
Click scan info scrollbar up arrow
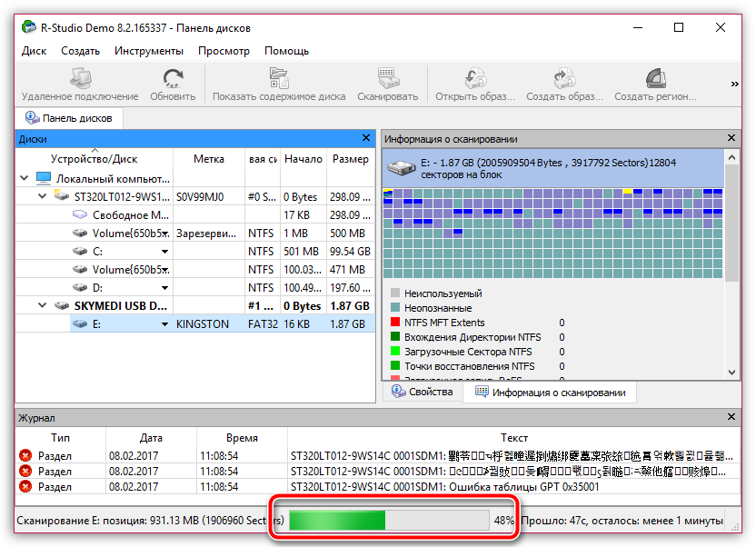731,157
